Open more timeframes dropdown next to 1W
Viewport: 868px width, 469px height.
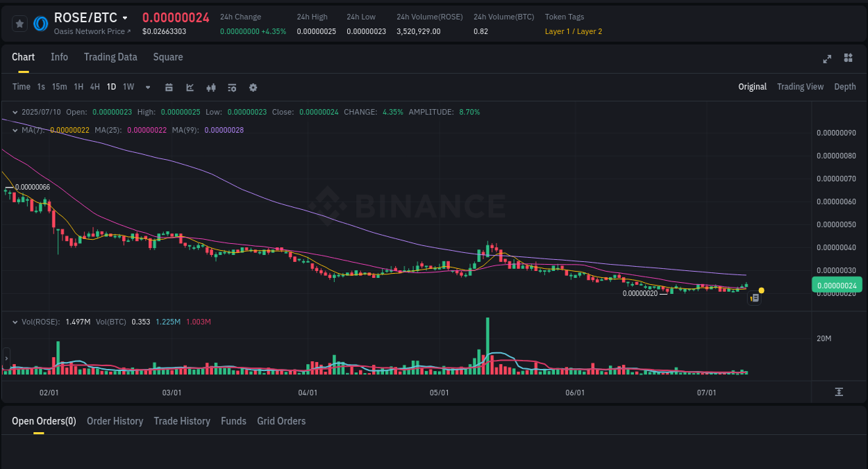147,87
